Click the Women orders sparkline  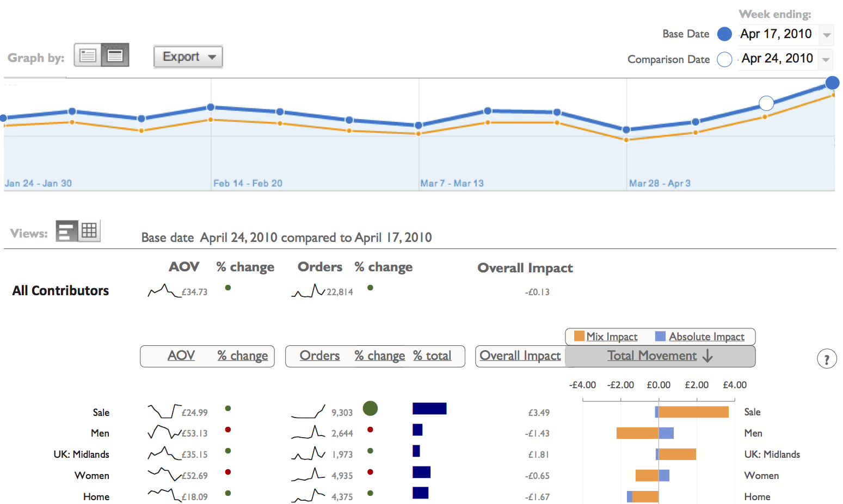pos(309,474)
